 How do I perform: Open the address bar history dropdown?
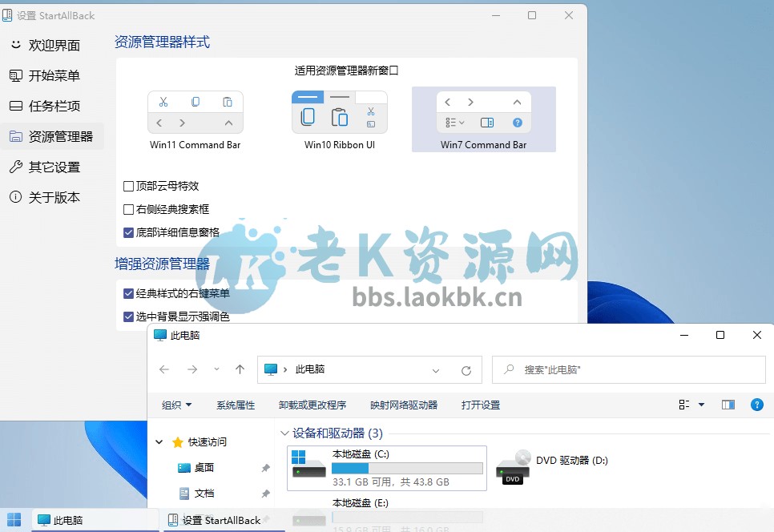[x=436, y=371]
